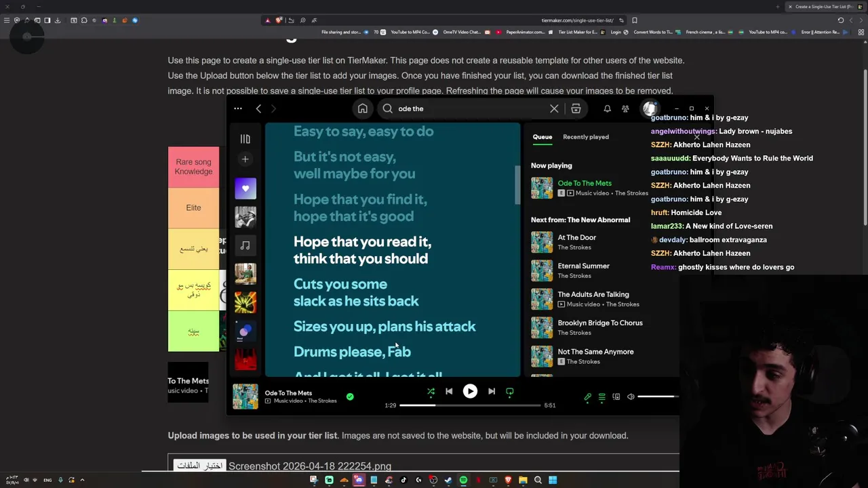Expand Your Library in Spotify sidebar
Viewport: 868px width, 488px height.
tap(245, 139)
